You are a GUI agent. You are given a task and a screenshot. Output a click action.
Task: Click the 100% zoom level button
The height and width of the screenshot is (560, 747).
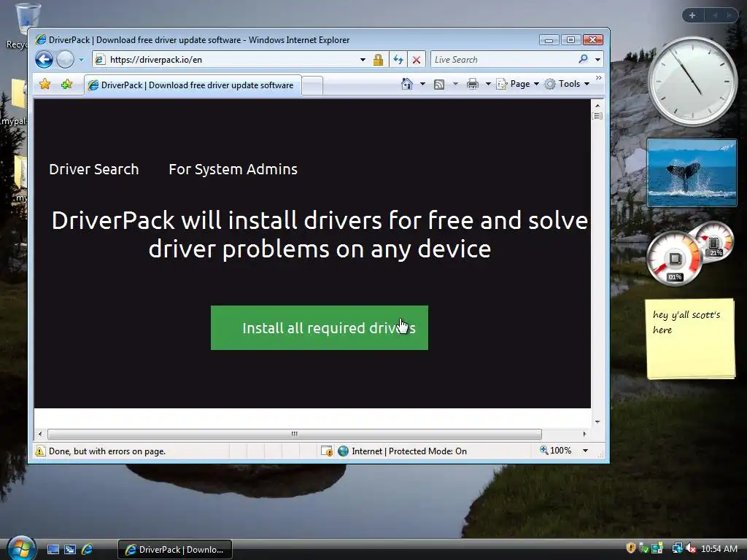(x=555, y=450)
